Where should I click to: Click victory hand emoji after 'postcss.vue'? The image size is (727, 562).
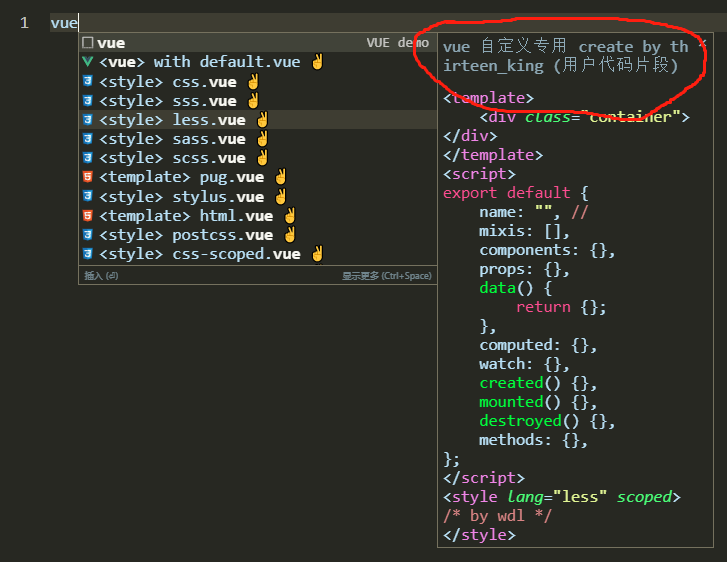(290, 235)
